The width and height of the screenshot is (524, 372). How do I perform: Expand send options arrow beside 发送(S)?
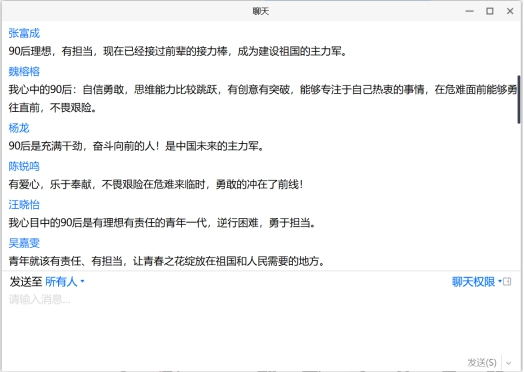point(509,363)
